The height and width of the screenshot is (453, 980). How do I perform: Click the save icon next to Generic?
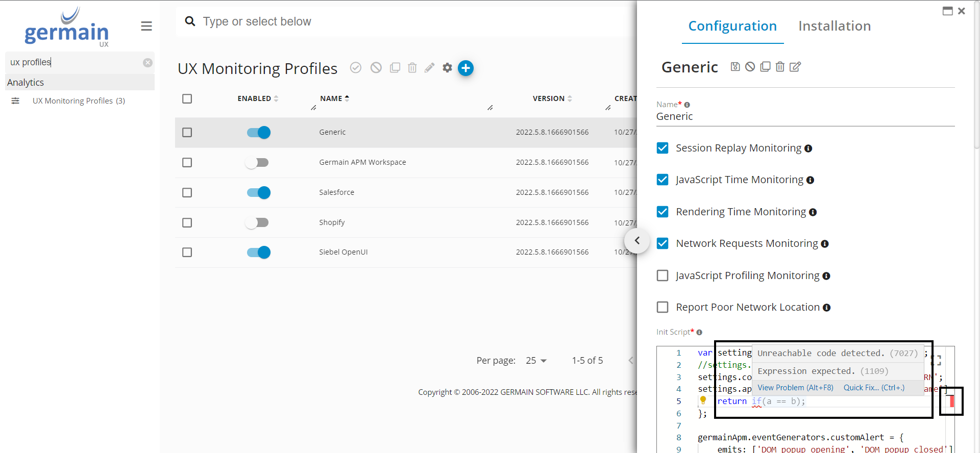tap(735, 67)
